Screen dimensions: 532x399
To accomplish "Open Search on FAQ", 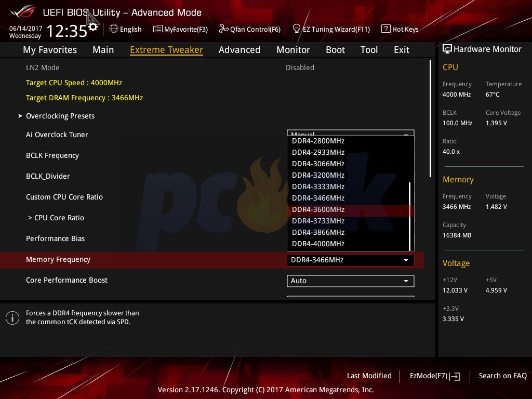I will tap(503, 376).
